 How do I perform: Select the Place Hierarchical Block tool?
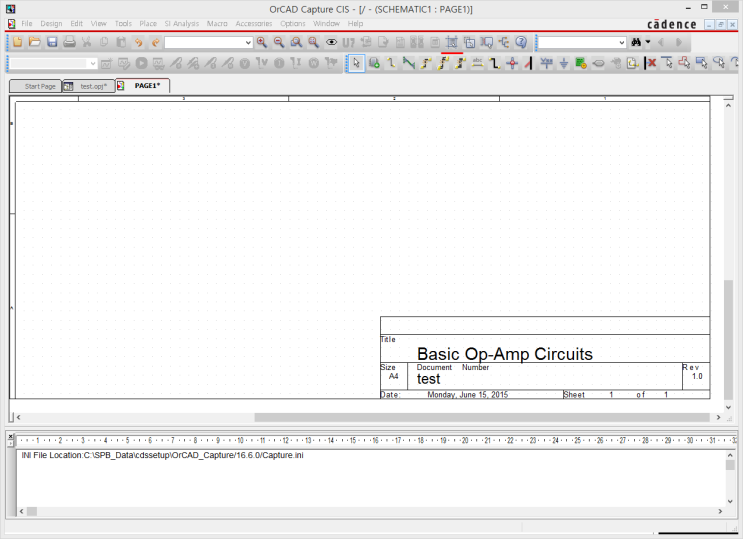point(580,63)
